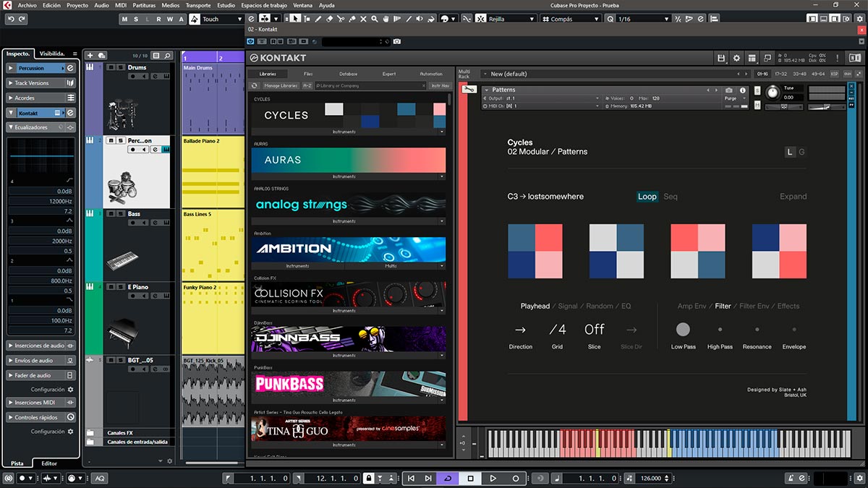Toggle global Mute state button M

(x=125, y=20)
